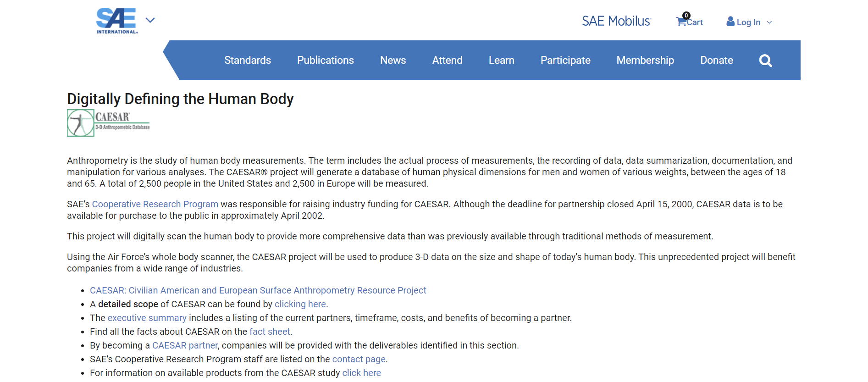The width and height of the screenshot is (868, 382).
Task: Open the Standards menu
Action: (248, 60)
